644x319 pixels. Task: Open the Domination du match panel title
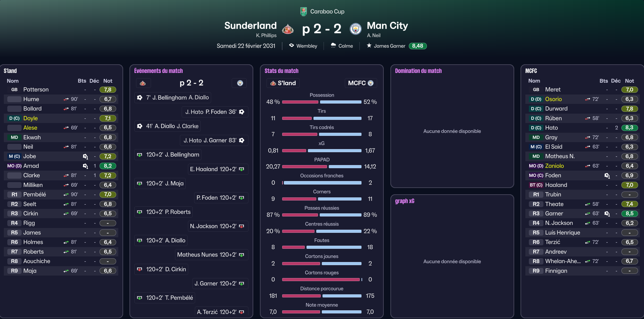(418, 71)
